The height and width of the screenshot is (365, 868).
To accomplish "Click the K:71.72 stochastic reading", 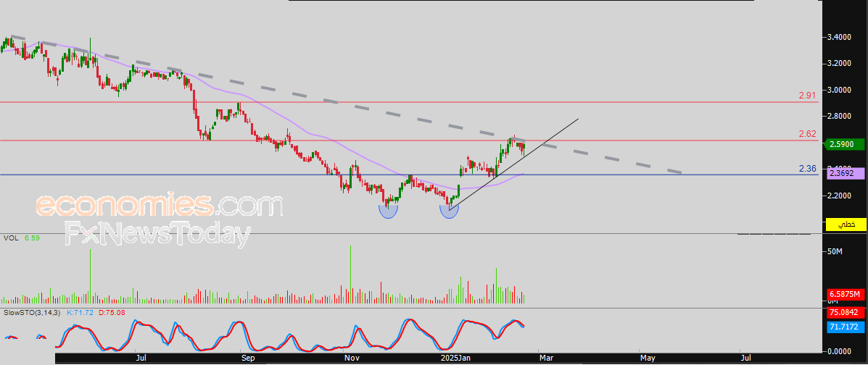I will coord(80,313).
